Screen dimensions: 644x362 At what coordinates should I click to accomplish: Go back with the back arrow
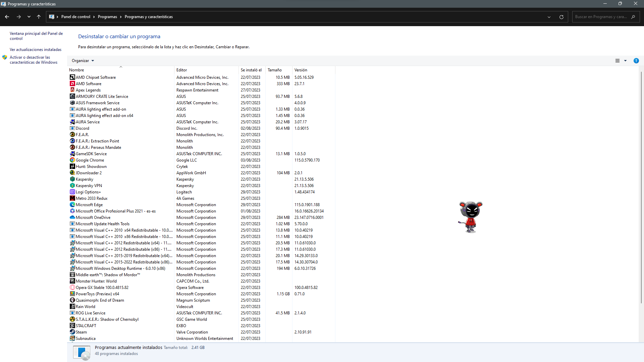pyautogui.click(x=7, y=17)
